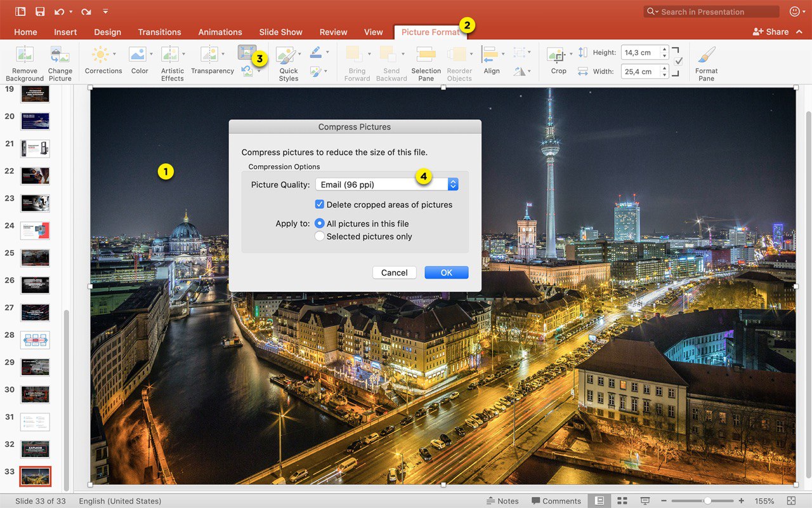Select the Selected pictures only option
The height and width of the screenshot is (508, 812).
[320, 236]
